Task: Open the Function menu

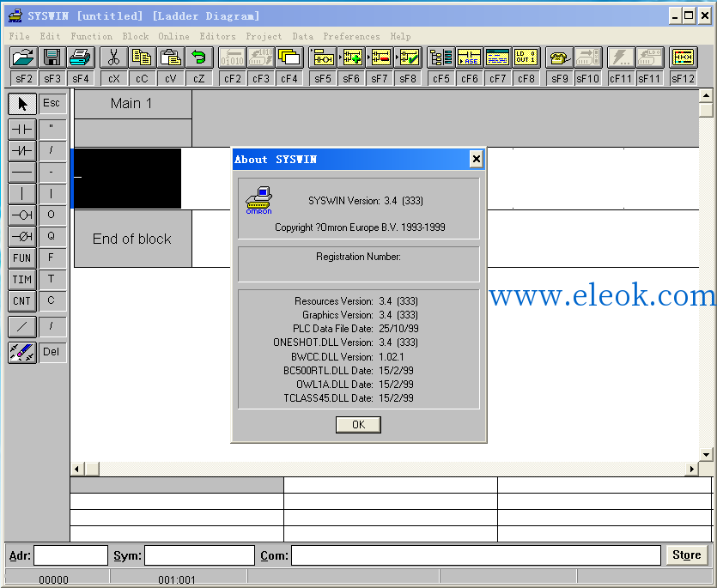Action: click(x=92, y=36)
